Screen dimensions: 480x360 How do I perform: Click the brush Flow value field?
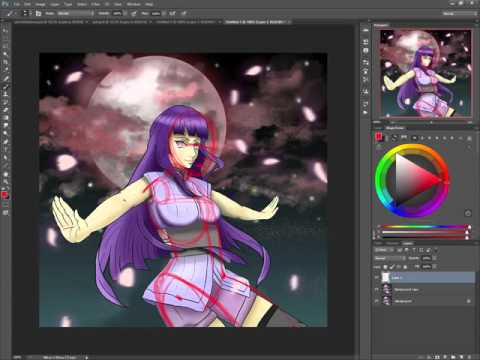(156, 13)
